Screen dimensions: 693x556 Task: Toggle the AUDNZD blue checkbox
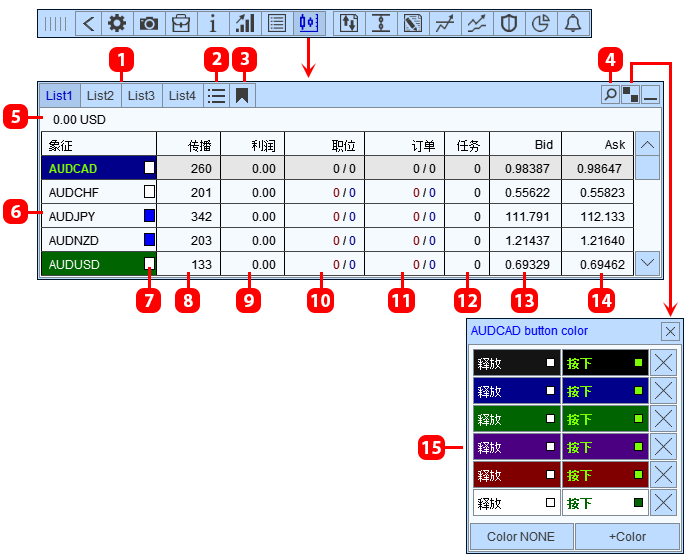click(x=149, y=240)
